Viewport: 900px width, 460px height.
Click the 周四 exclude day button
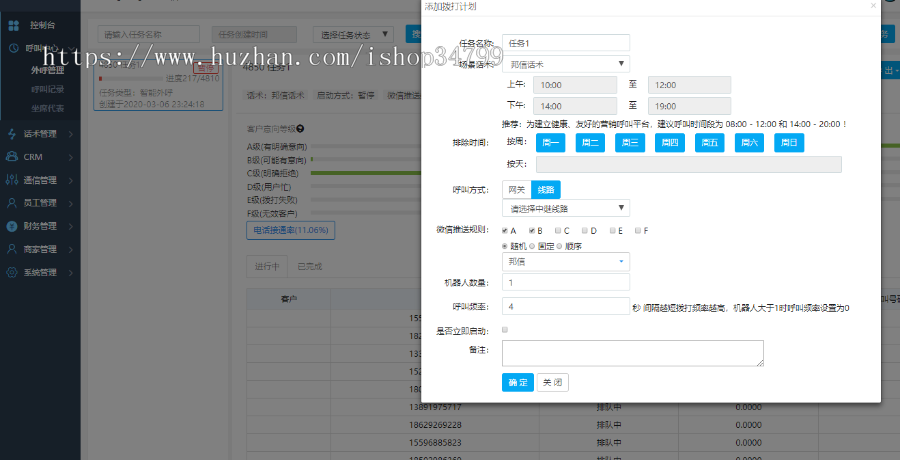coord(670,143)
